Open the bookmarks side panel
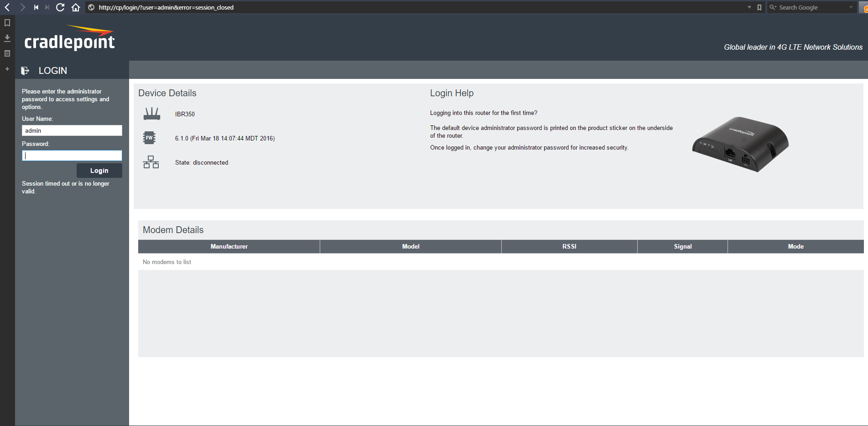Screen dimensions: 868x426 click(7, 23)
